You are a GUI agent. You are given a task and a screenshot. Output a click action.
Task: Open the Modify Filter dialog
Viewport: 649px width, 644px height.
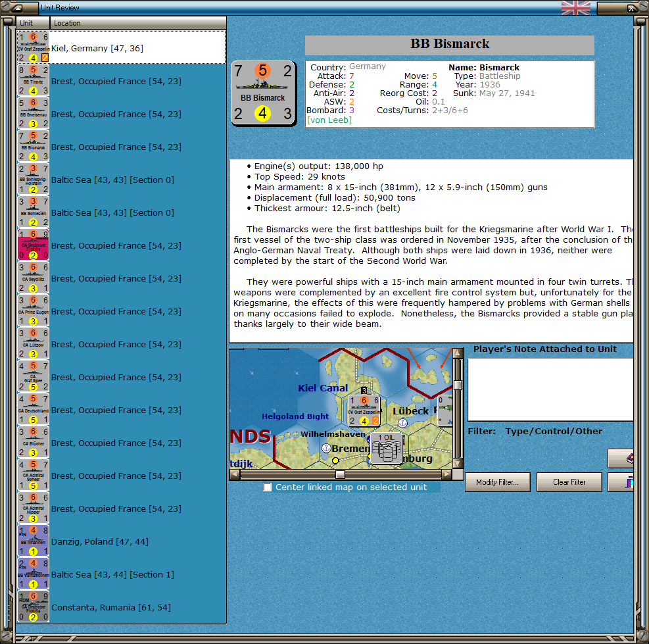tap(498, 482)
